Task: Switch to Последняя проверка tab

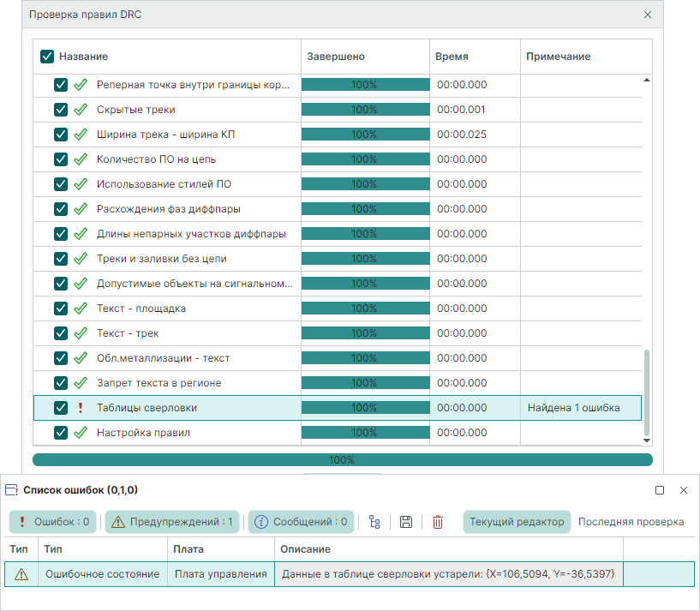Action: coord(631,522)
